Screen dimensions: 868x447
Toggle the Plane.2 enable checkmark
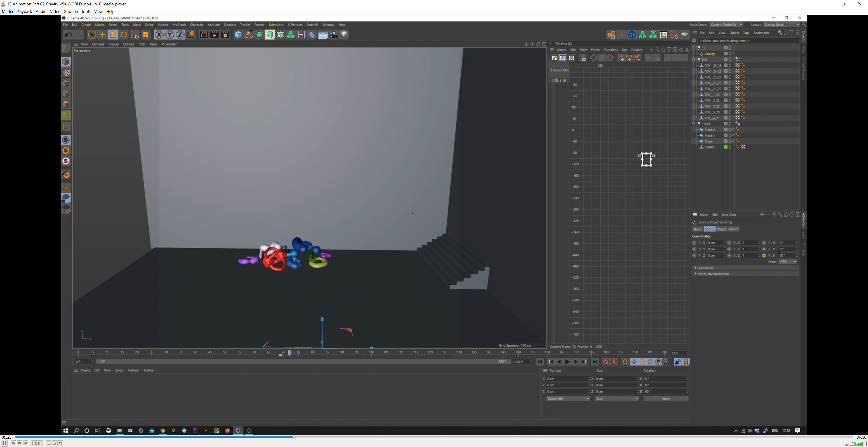(733, 130)
